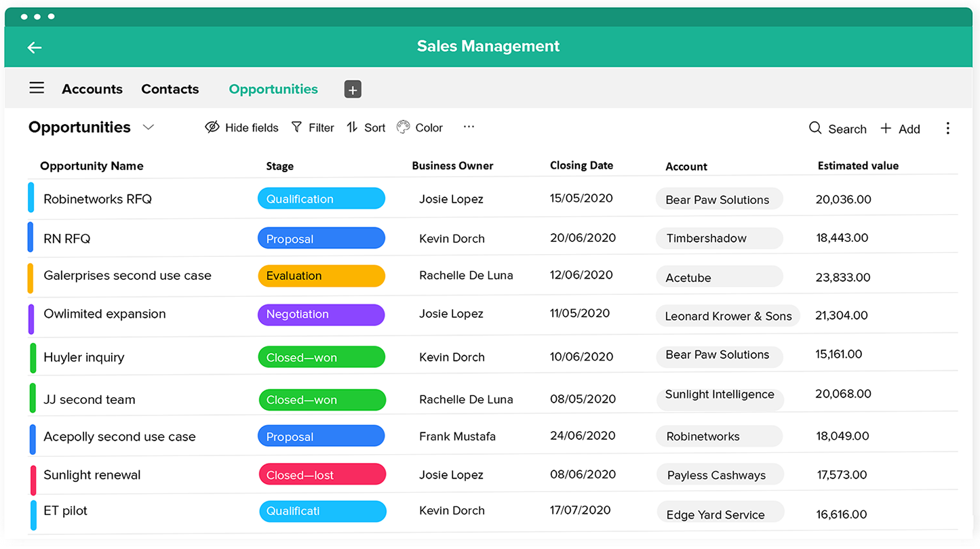Open the Sunlight renewal opportunity
Image resolution: width=980 pixels, height=549 pixels.
[x=92, y=475]
